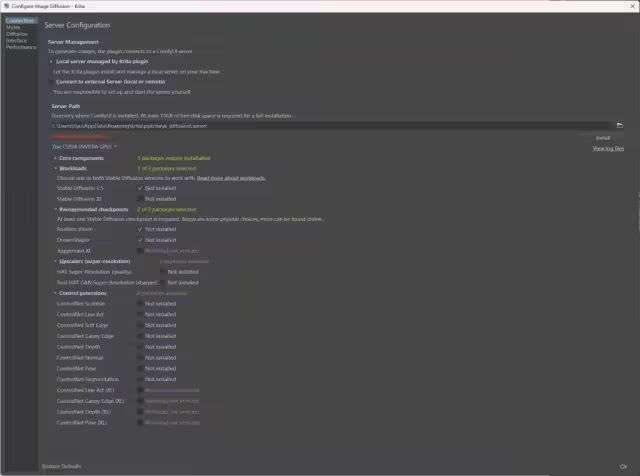
Task: Open the Interface settings tab
Action: (x=16, y=40)
